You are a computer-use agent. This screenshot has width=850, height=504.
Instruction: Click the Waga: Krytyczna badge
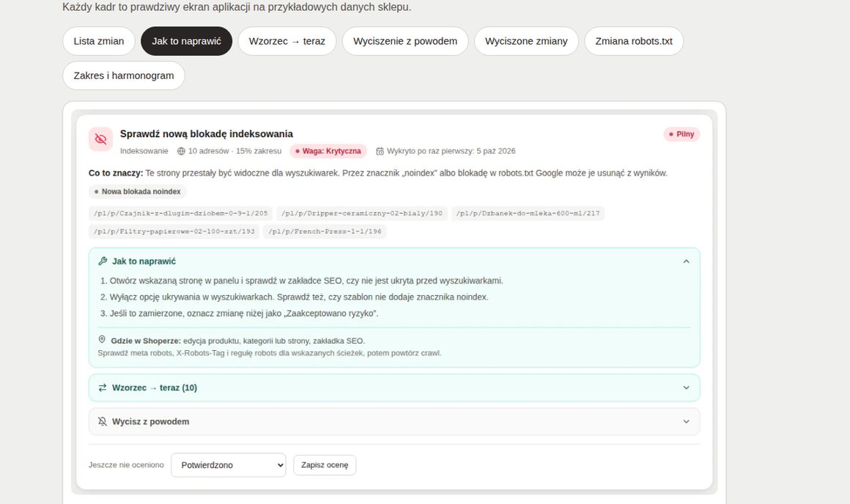328,151
